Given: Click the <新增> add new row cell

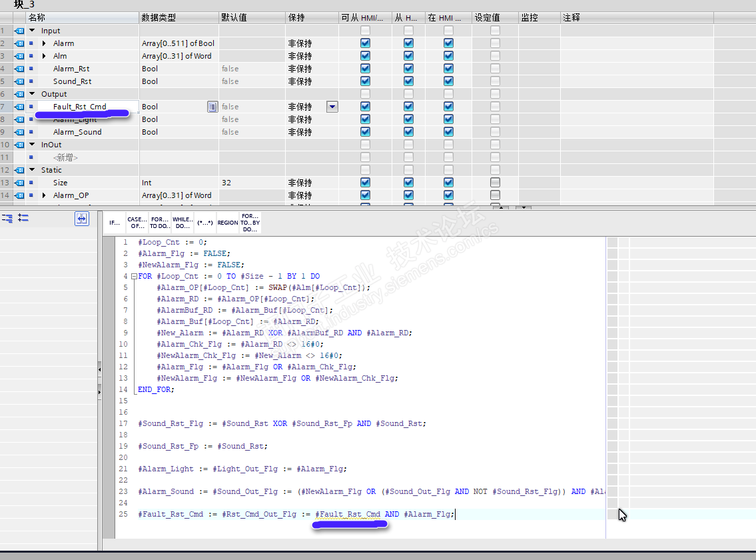Looking at the screenshot, I should (65, 157).
